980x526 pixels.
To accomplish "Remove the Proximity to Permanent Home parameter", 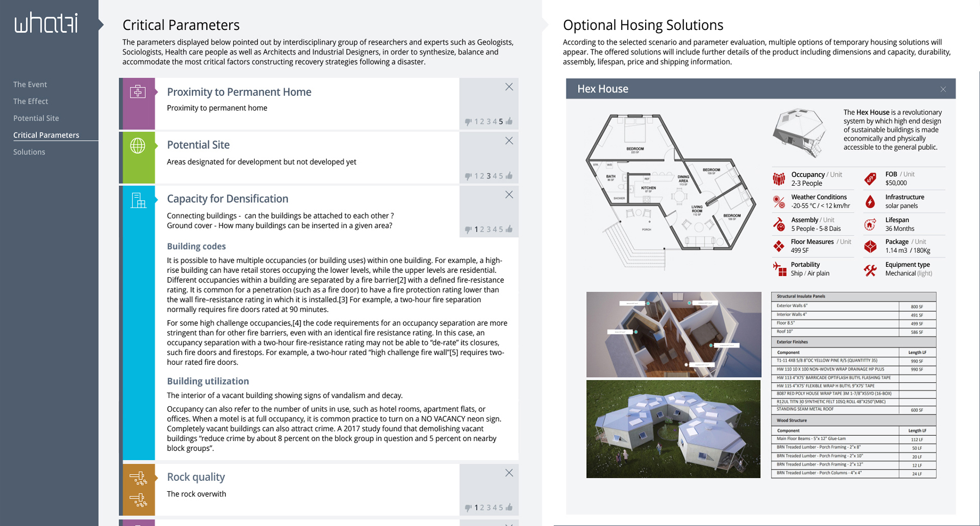I will click(x=509, y=87).
